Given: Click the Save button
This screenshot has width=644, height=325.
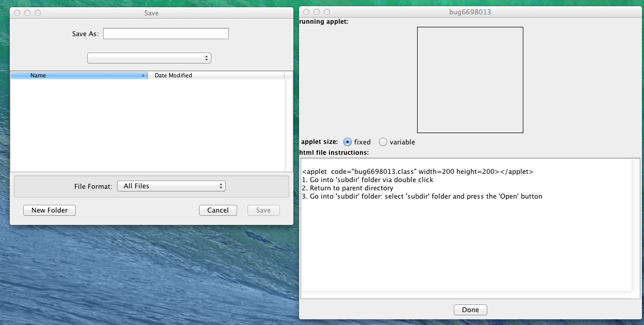Looking at the screenshot, I should point(263,210).
